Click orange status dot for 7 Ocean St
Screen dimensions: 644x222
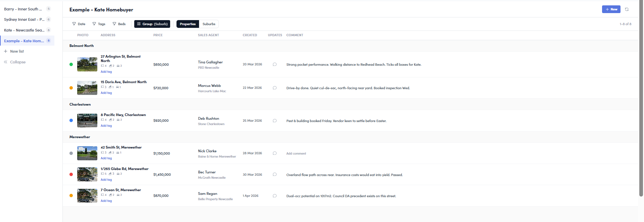(x=71, y=196)
